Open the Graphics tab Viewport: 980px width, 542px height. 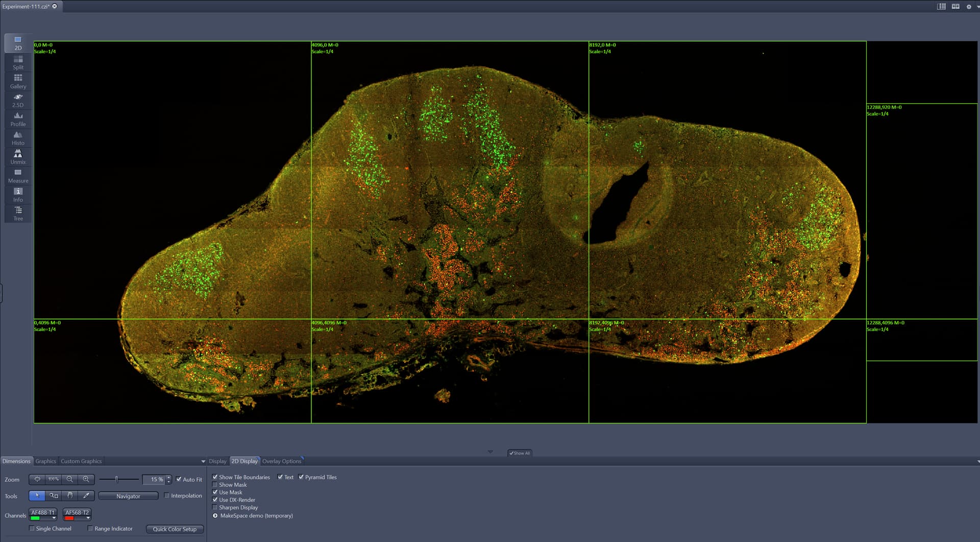coord(45,461)
